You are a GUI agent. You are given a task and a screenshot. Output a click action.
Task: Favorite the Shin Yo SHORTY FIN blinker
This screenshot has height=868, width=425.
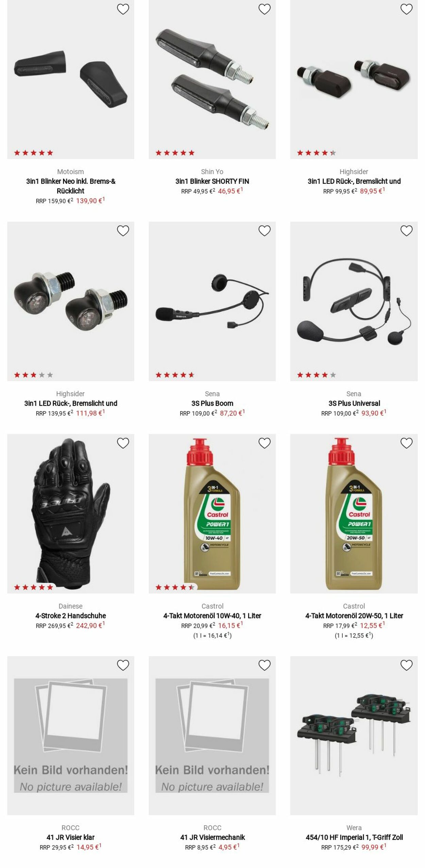coord(264,9)
